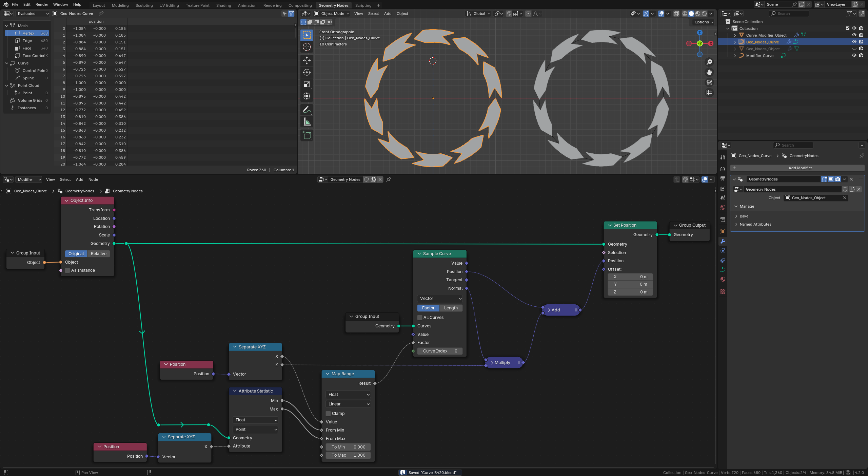Viewport: 868px width, 476px height.
Task: Click the Texture Paint menu tab in header
Action: pyautogui.click(x=197, y=5)
